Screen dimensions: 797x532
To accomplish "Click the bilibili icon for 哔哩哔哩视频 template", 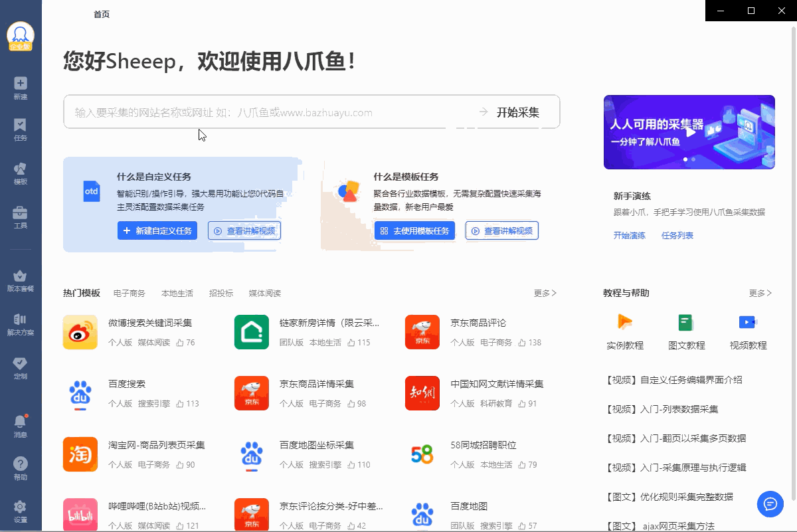I will [x=80, y=515].
